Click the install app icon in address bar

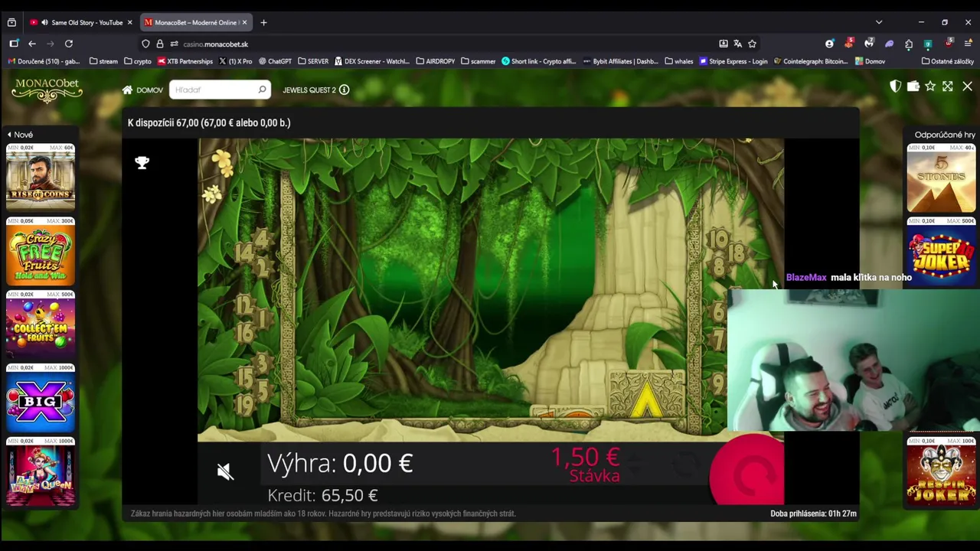pyautogui.click(x=724, y=44)
